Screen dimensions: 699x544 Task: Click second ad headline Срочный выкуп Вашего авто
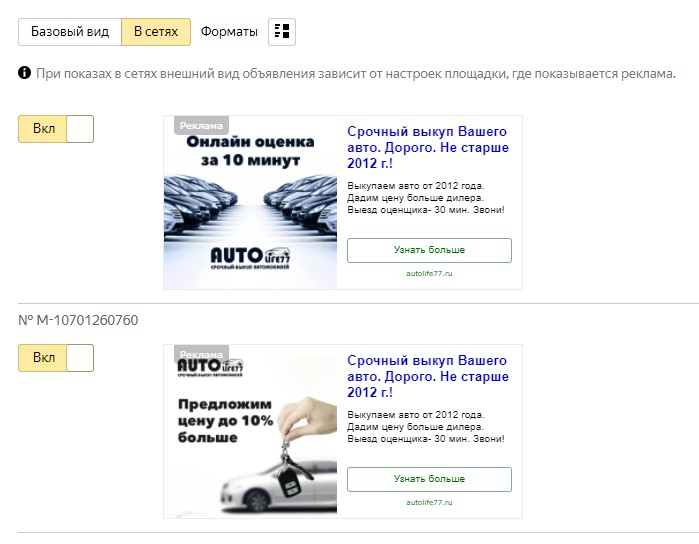(x=428, y=376)
